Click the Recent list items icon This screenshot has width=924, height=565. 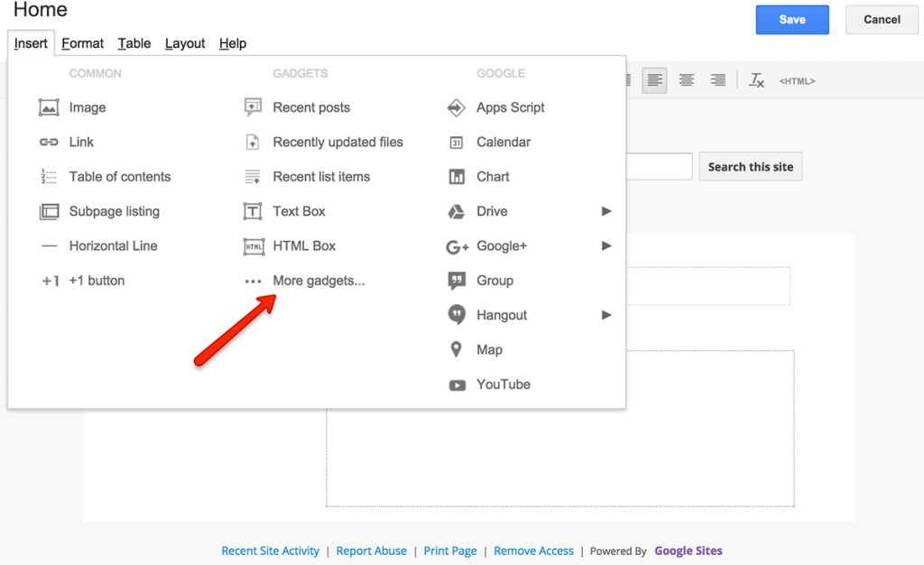click(253, 177)
